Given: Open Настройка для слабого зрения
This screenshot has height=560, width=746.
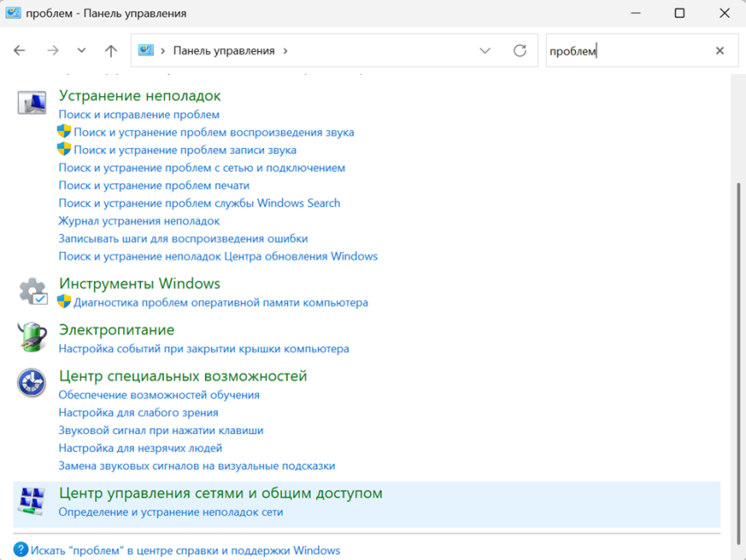Looking at the screenshot, I should pyautogui.click(x=138, y=412).
